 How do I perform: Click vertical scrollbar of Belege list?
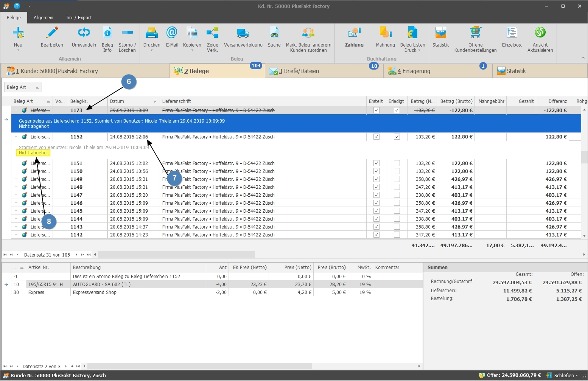tap(584, 157)
